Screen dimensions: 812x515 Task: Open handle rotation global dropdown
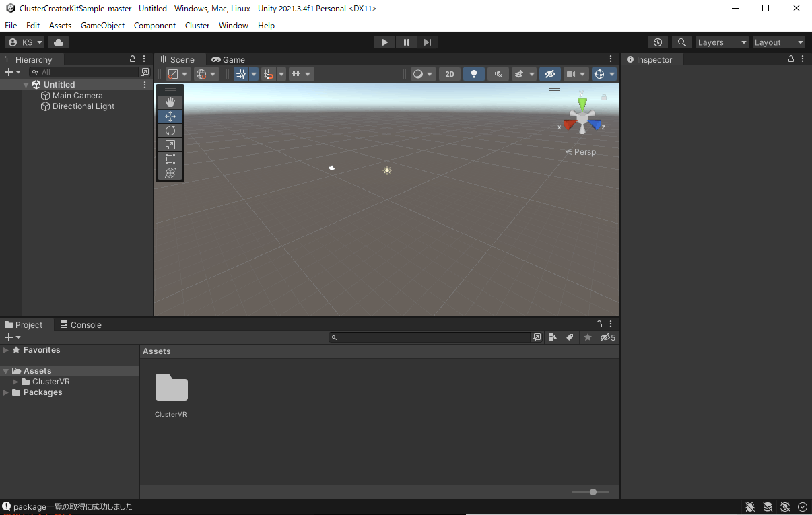(207, 74)
